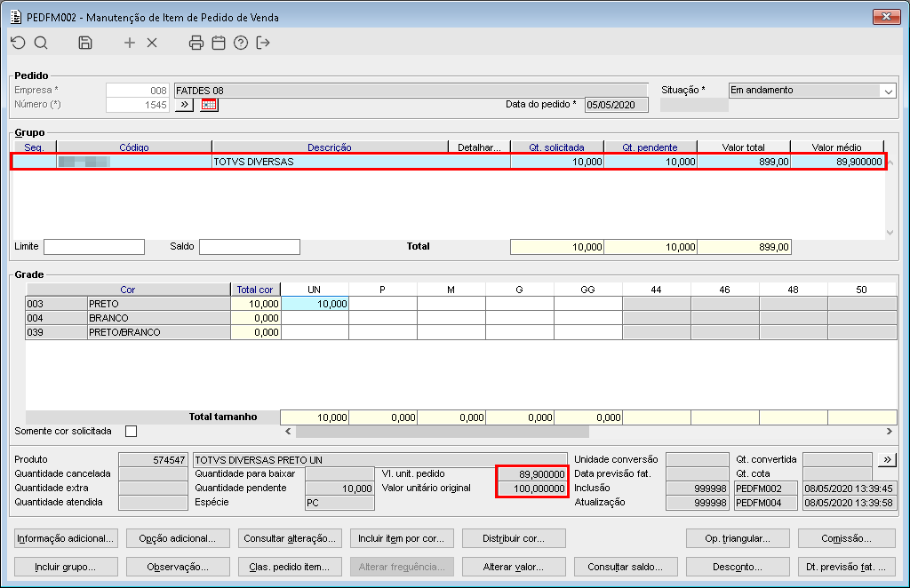
Task: Click the Cor column header in Grade
Action: [128, 290]
